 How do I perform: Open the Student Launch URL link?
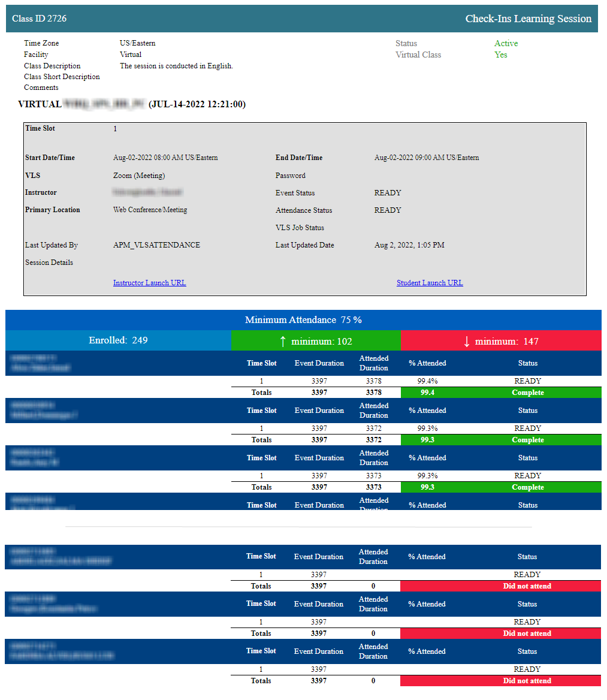pyautogui.click(x=430, y=283)
